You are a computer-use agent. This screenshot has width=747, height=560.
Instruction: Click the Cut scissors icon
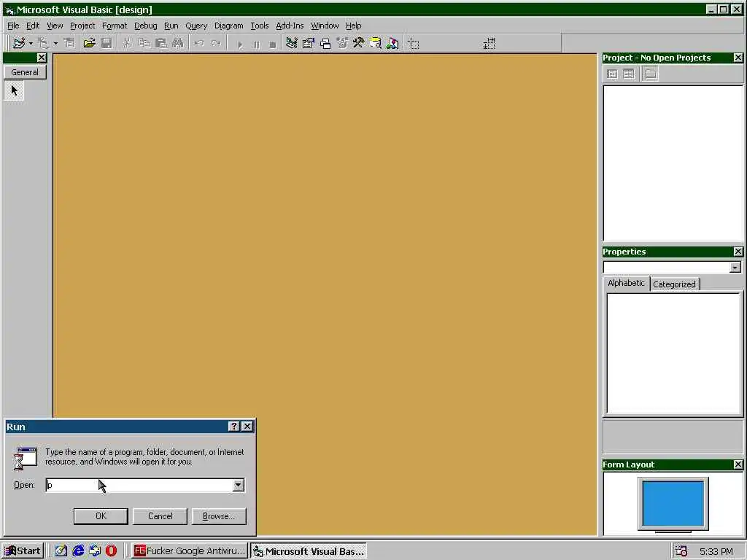click(127, 43)
